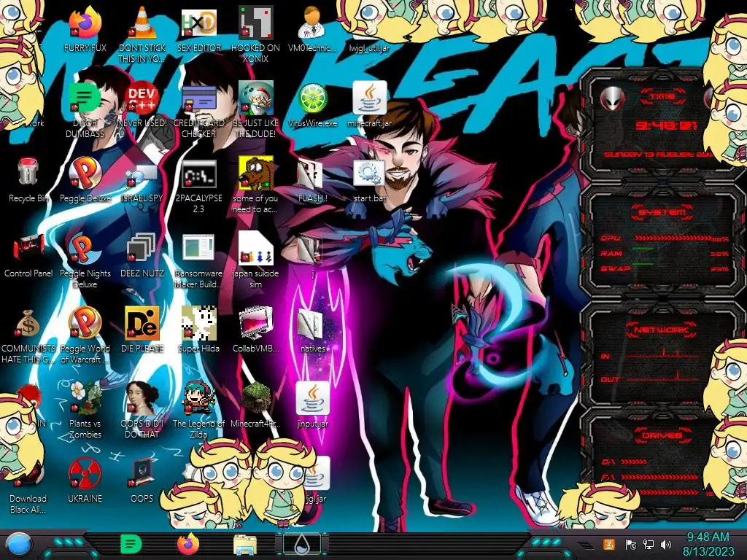Open the D FOR DUMBASS icon
This screenshot has width=747, height=560.
[x=85, y=98]
